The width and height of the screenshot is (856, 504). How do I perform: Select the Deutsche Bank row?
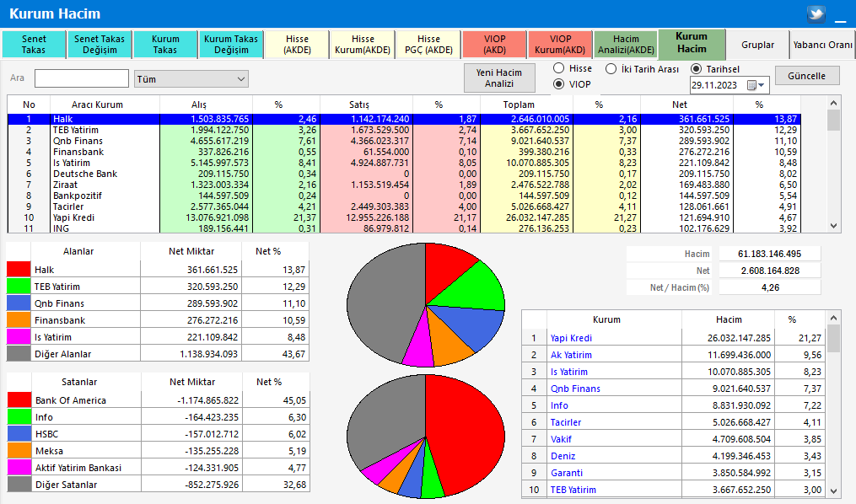[x=404, y=174]
